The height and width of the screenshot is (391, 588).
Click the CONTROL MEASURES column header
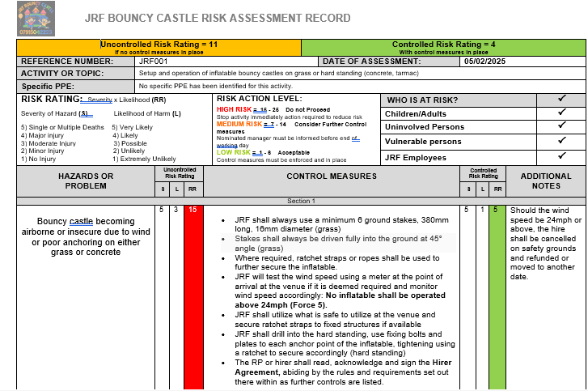click(x=332, y=176)
